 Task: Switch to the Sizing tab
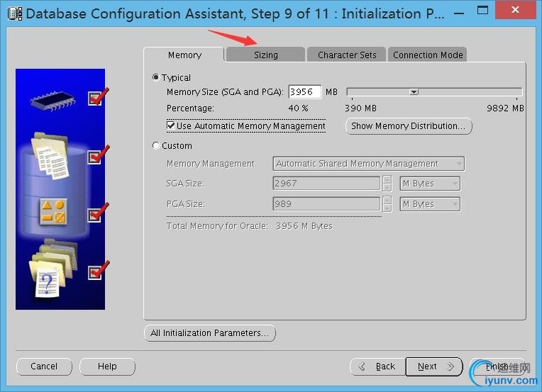point(265,55)
